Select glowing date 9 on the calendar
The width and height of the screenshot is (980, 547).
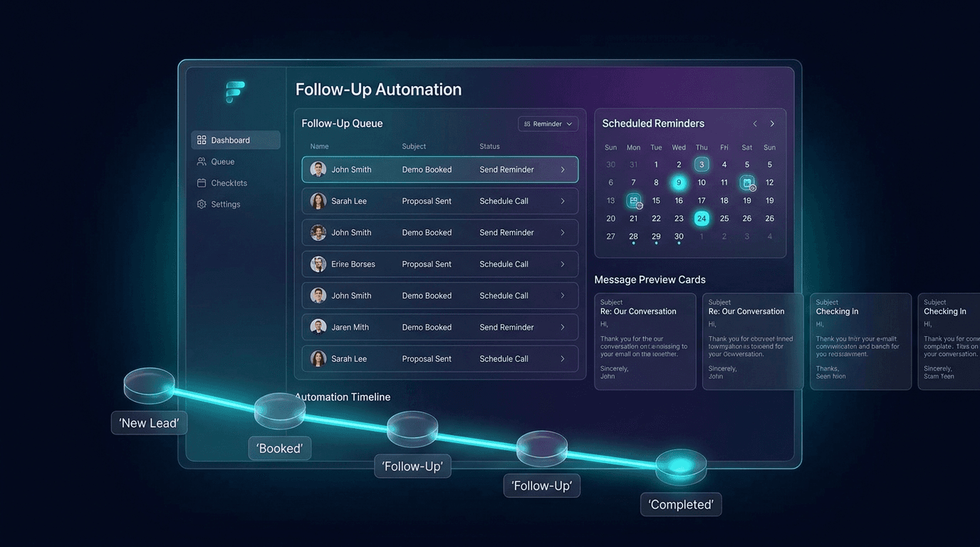(679, 182)
